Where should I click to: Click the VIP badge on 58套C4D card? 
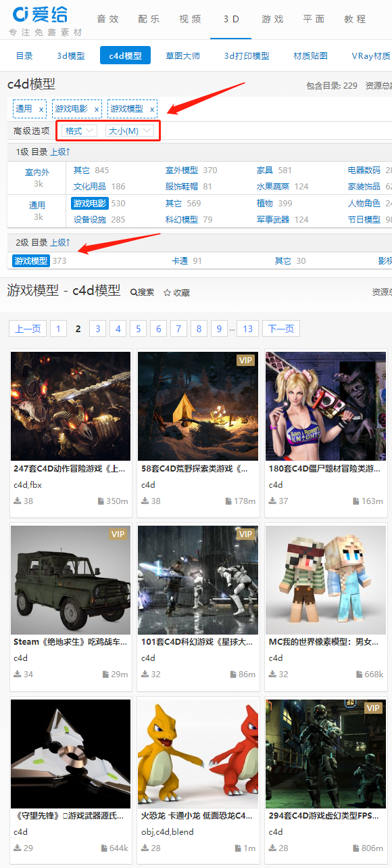pos(245,361)
